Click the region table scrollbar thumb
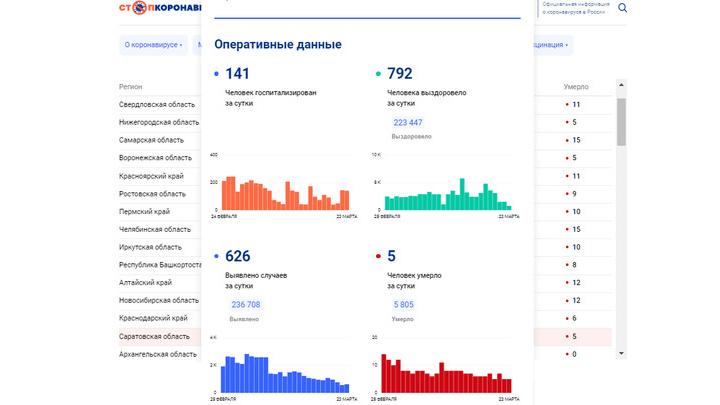 (621, 120)
